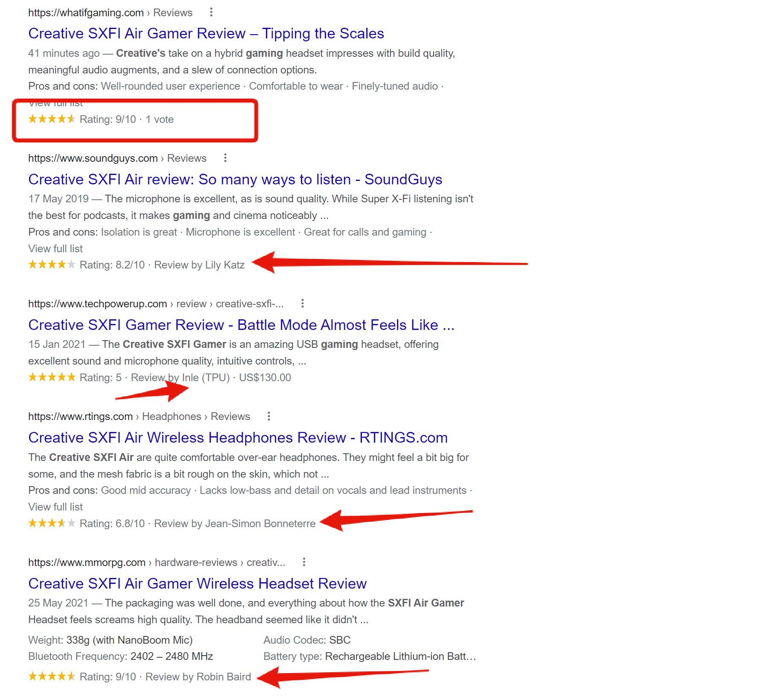
Task: Click five-star rating of techpowerup result
Action: pos(52,377)
